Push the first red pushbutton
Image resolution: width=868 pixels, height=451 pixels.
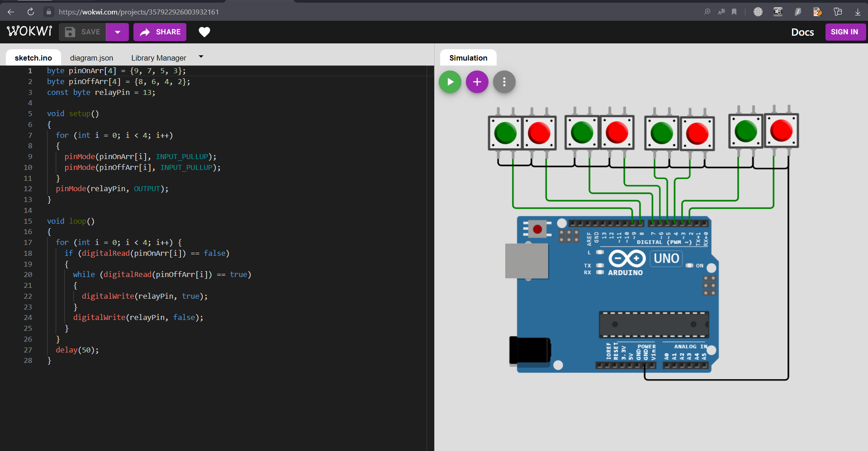click(539, 133)
